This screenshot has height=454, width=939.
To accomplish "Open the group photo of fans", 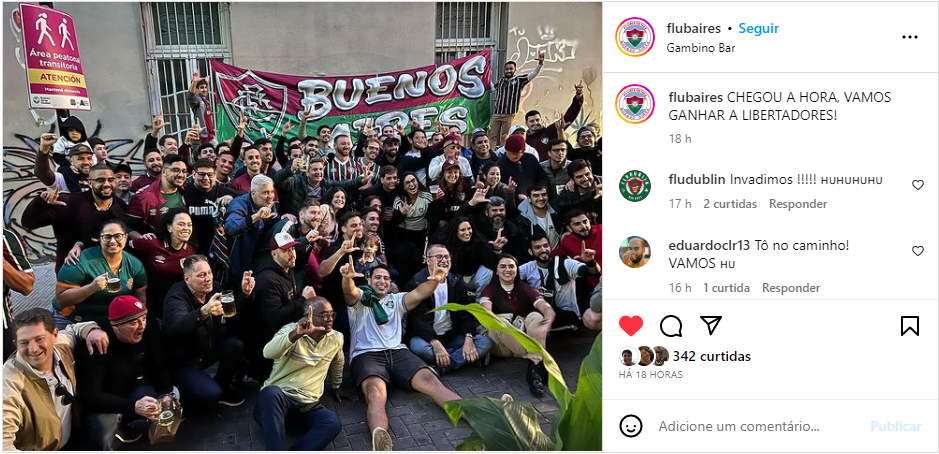I will (x=302, y=226).
